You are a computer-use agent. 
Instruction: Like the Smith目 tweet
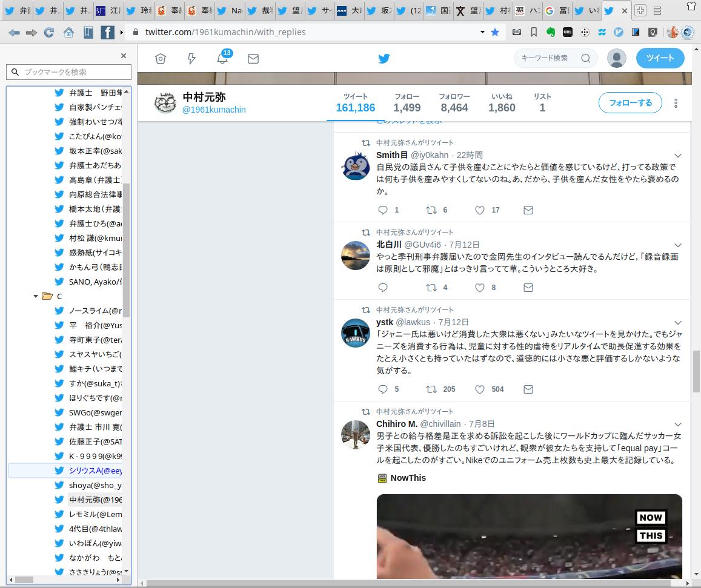(480, 210)
